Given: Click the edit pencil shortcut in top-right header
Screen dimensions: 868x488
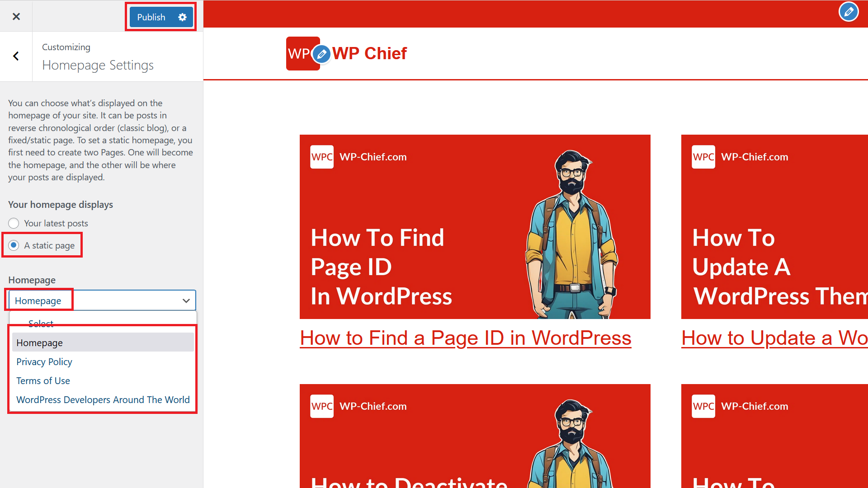Looking at the screenshot, I should 849,12.
